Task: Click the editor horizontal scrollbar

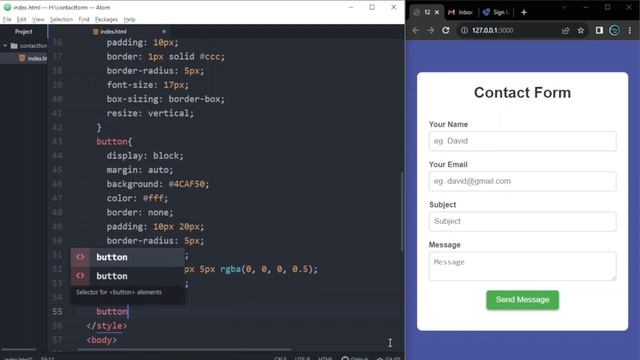Action: pos(184,349)
